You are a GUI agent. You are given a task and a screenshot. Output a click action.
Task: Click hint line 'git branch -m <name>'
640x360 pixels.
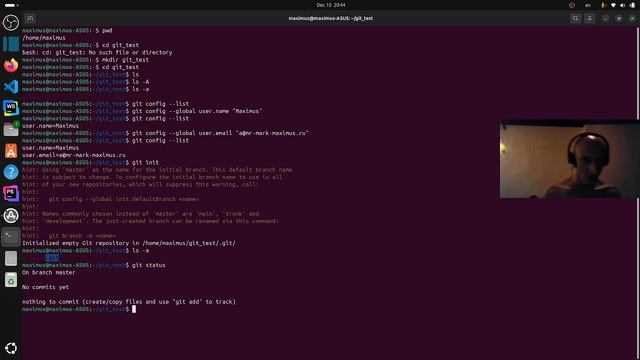[x=69, y=236]
